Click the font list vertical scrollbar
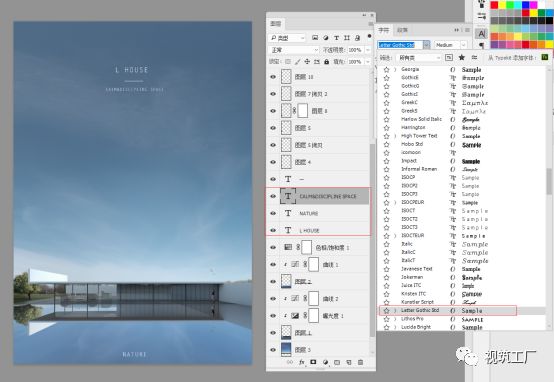Image resolution: width=554 pixels, height=382 pixels. tap(549, 181)
